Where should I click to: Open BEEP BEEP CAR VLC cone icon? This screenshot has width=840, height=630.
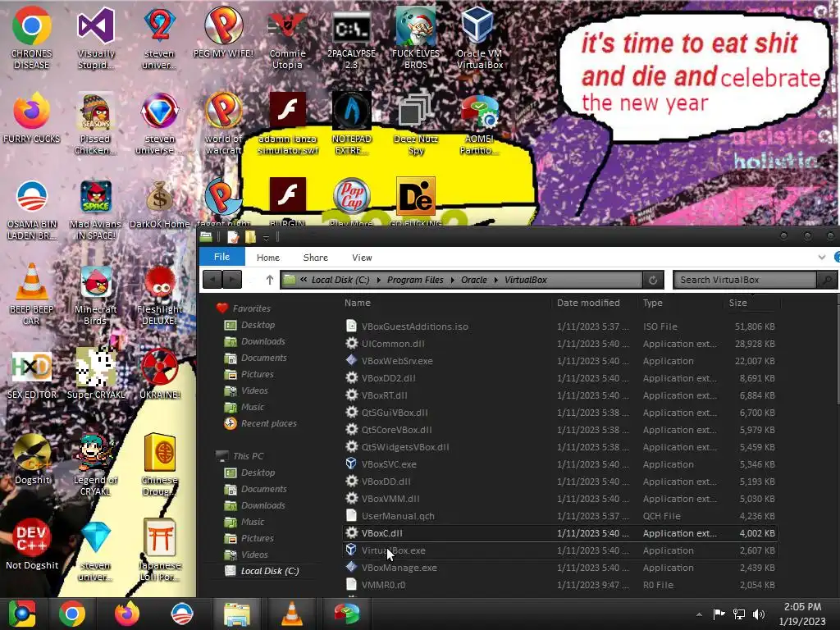(32, 294)
